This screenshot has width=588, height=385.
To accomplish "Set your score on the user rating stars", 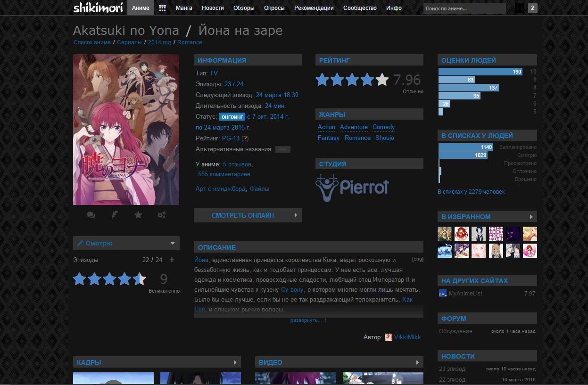I will click(109, 279).
